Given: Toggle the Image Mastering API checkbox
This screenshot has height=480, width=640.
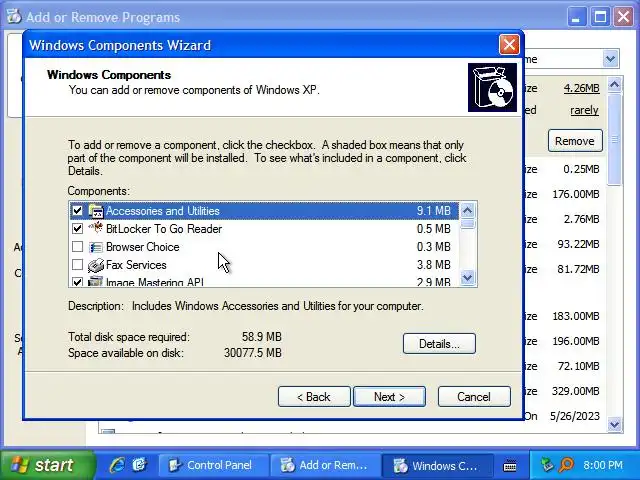Looking at the screenshot, I should [77, 282].
